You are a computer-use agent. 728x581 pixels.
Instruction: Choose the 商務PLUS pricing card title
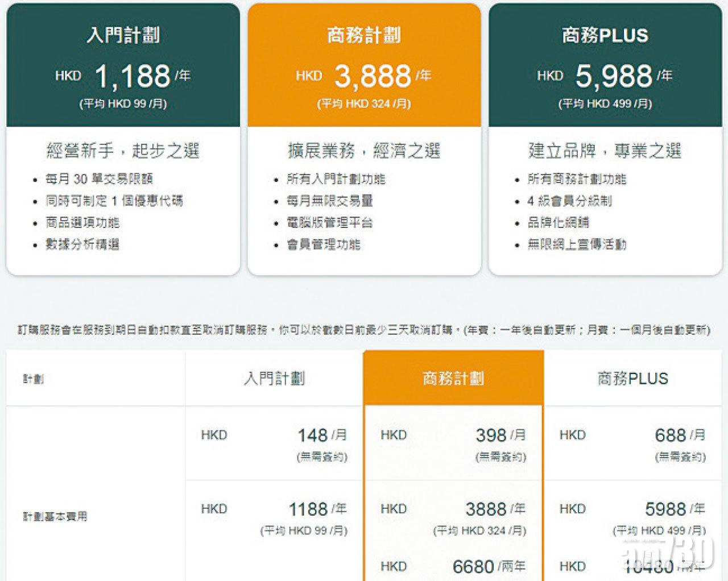605,35
